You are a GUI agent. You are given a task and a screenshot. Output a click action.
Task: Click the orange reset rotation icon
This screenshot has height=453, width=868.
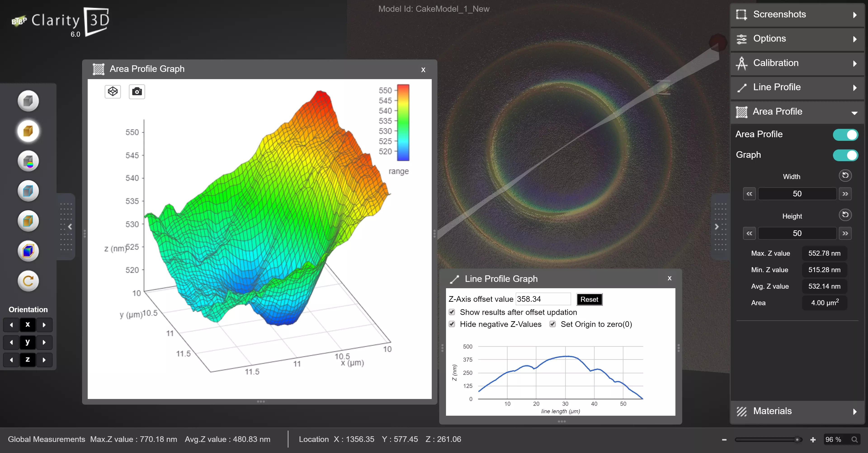point(28,281)
